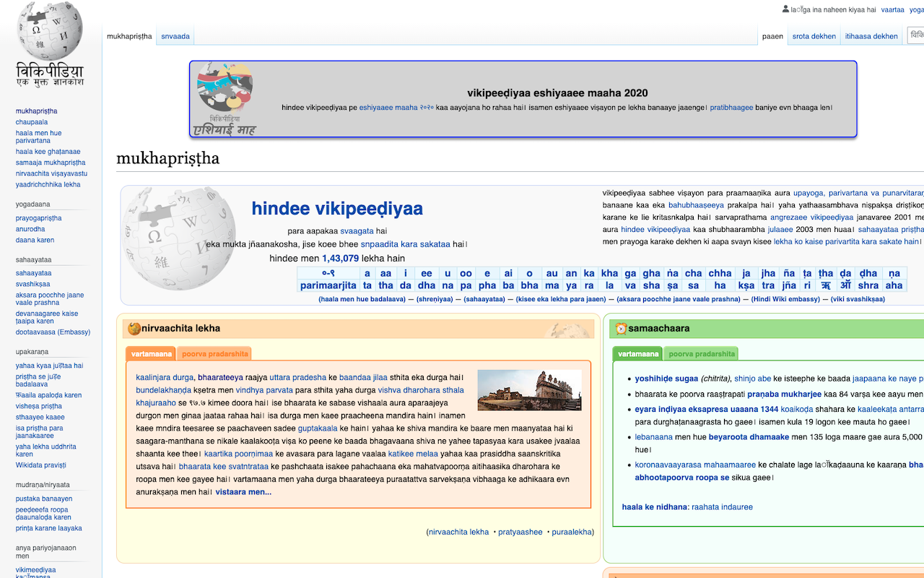
Task: Click (shreniyaa) link below index table
Action: (x=435, y=299)
